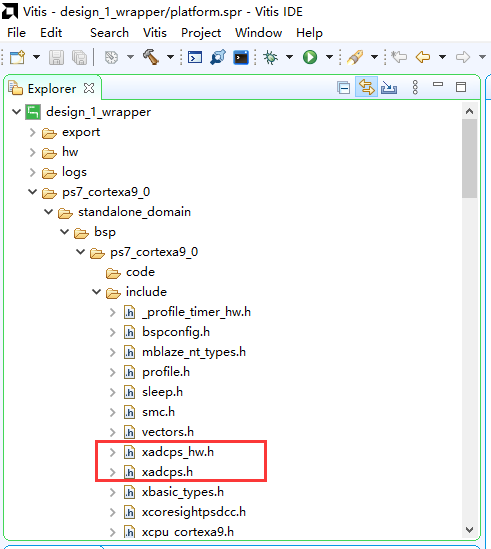The width and height of the screenshot is (491, 549).
Task: Open the Back navigation history dropdown
Action: (442, 57)
